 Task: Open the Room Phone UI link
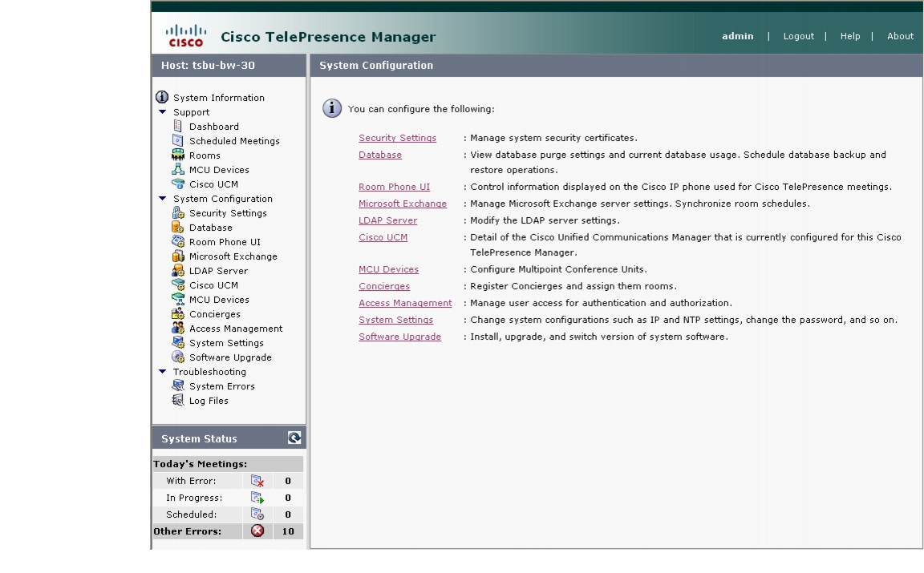coord(395,187)
